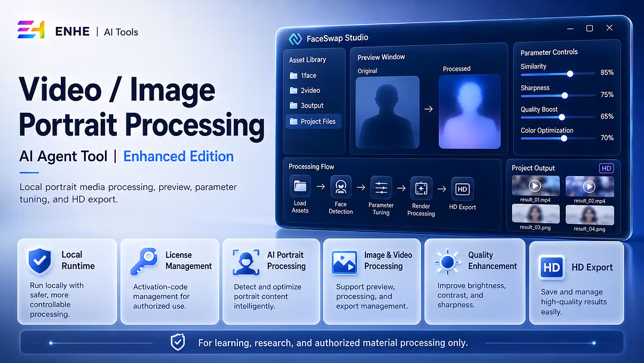
Task: Play the result_01.mp4 video thumbnail
Action: (x=535, y=186)
